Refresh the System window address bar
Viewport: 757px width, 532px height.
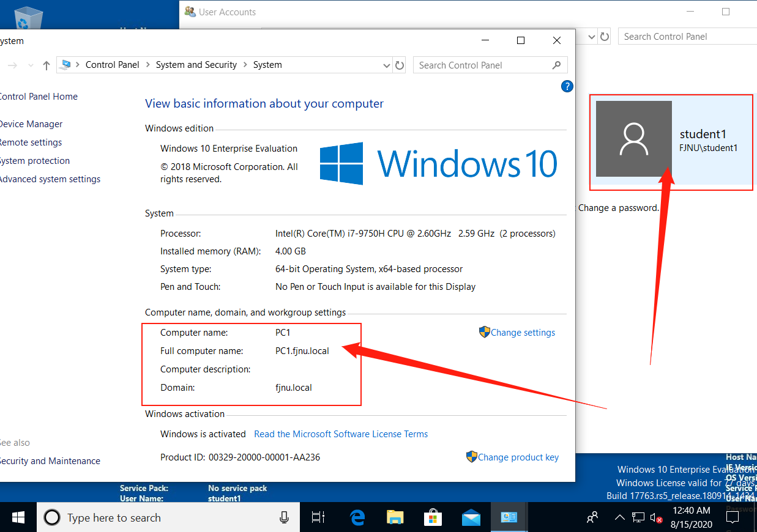pos(400,65)
